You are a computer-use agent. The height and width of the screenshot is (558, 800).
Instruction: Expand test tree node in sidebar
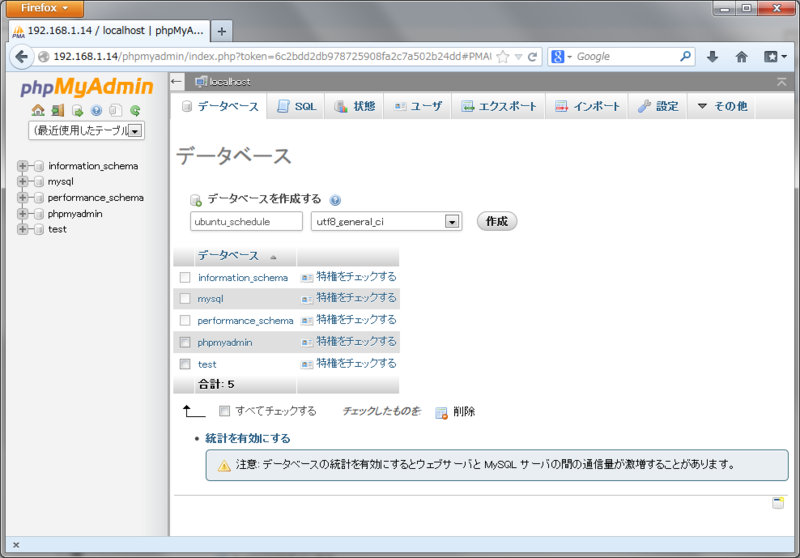[x=22, y=229]
